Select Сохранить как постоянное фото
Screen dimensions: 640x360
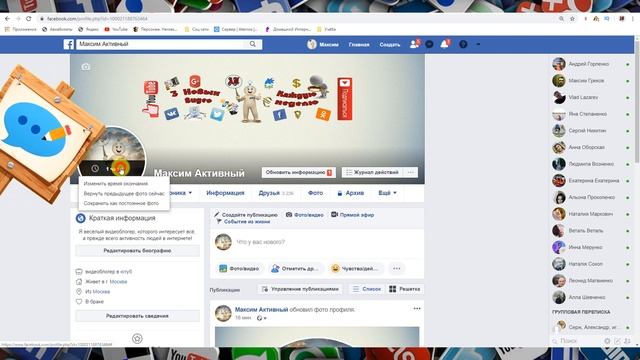tap(121, 203)
